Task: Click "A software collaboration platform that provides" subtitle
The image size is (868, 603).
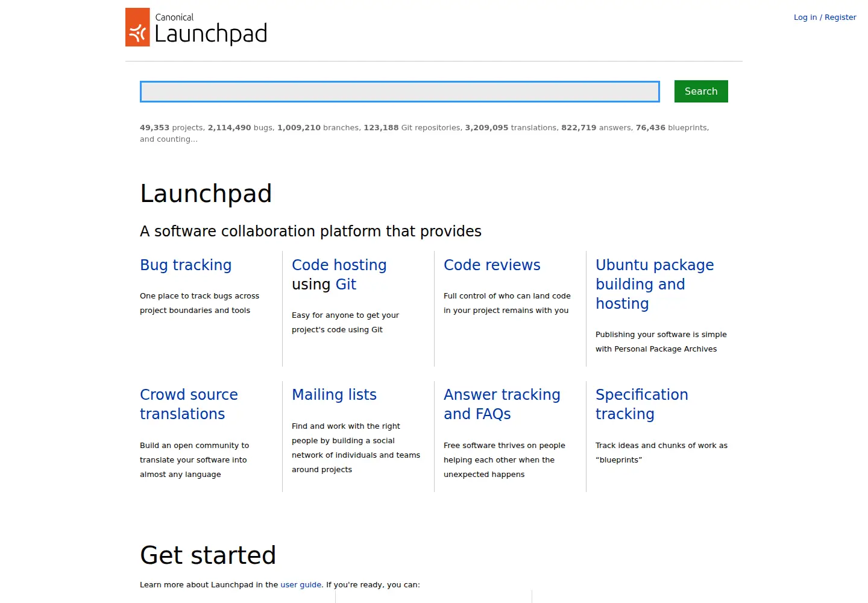Action: (x=310, y=232)
